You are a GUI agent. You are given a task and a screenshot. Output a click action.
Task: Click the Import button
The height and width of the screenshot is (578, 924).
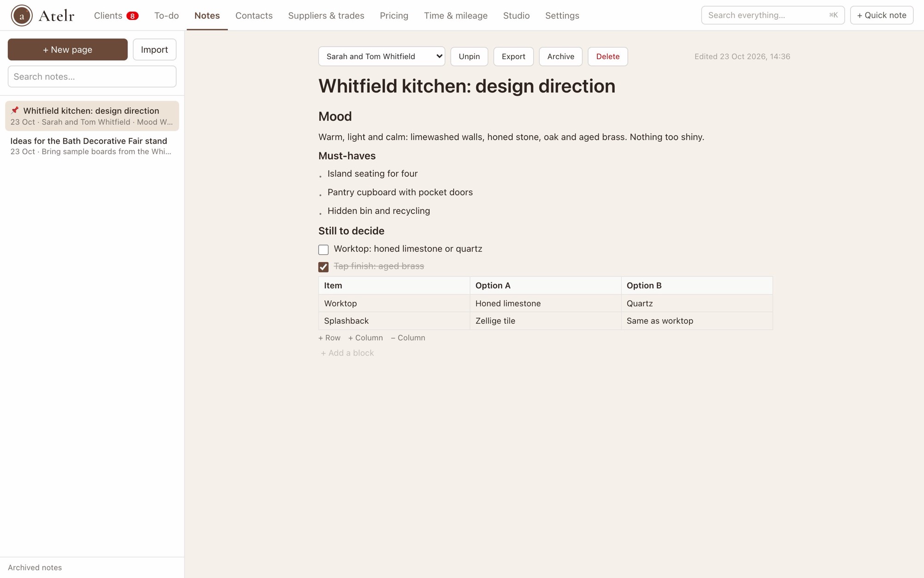154,49
